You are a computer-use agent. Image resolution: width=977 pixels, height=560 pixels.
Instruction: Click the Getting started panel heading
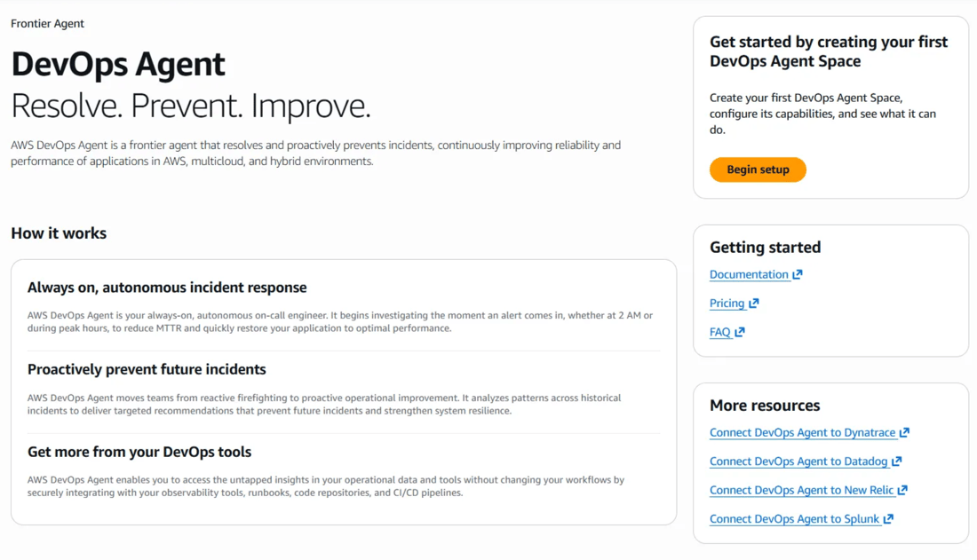pyautogui.click(x=765, y=247)
